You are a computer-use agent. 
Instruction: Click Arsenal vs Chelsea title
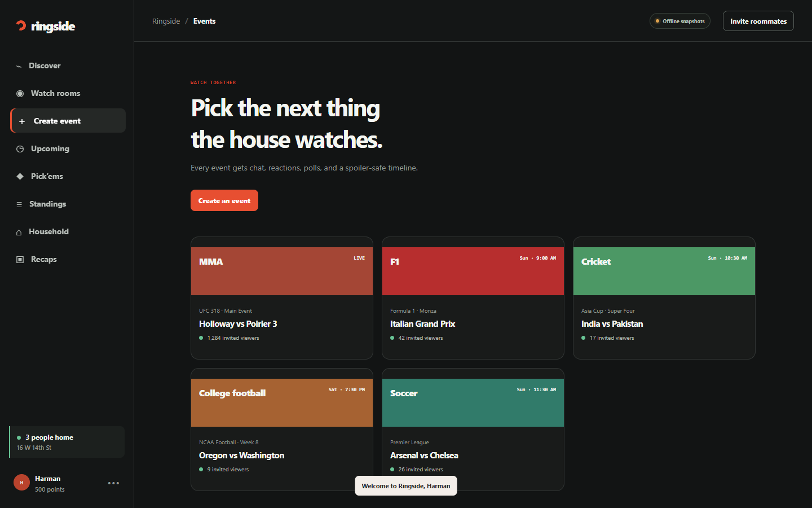coord(424,456)
